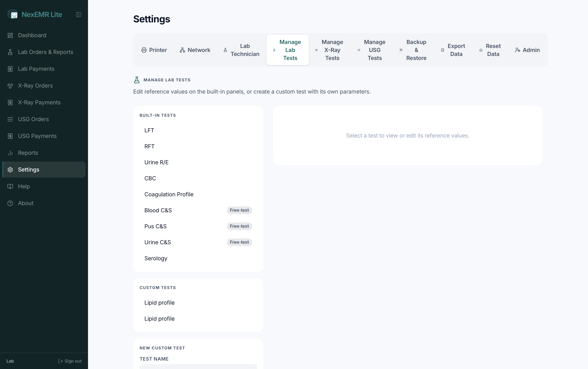Open the second Lipid profile custom test
This screenshot has width=588, height=369.
tap(198, 319)
